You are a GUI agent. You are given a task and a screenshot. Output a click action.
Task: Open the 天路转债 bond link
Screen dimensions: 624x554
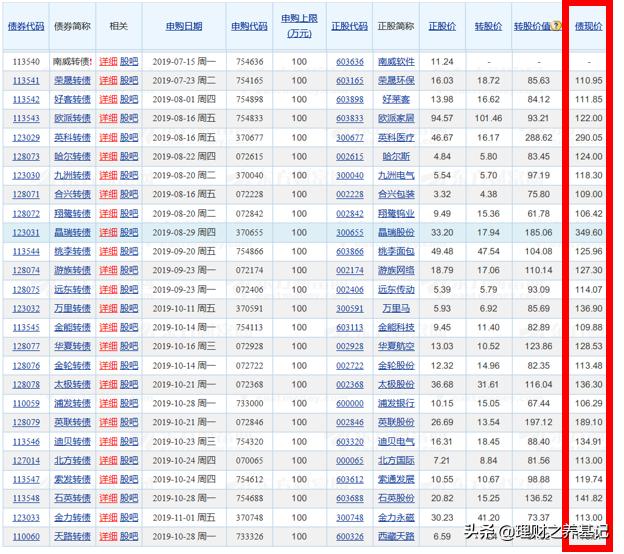pyautogui.click(x=72, y=536)
